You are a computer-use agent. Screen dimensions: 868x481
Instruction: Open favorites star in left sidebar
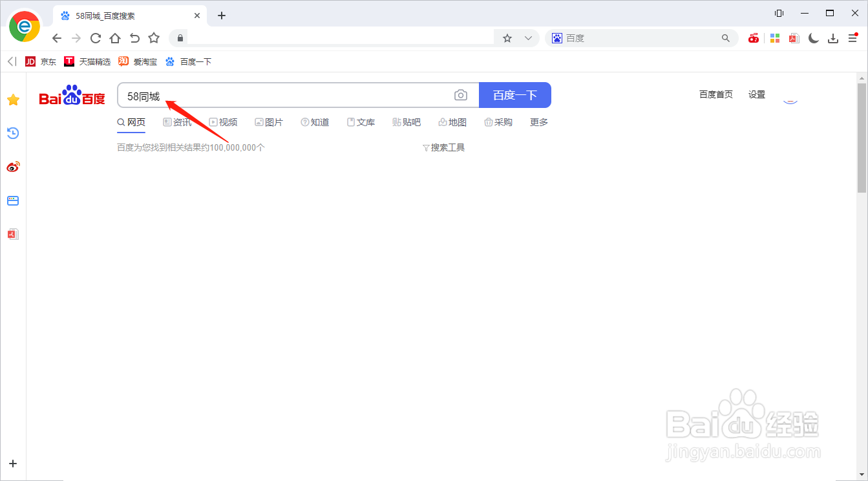(13, 100)
